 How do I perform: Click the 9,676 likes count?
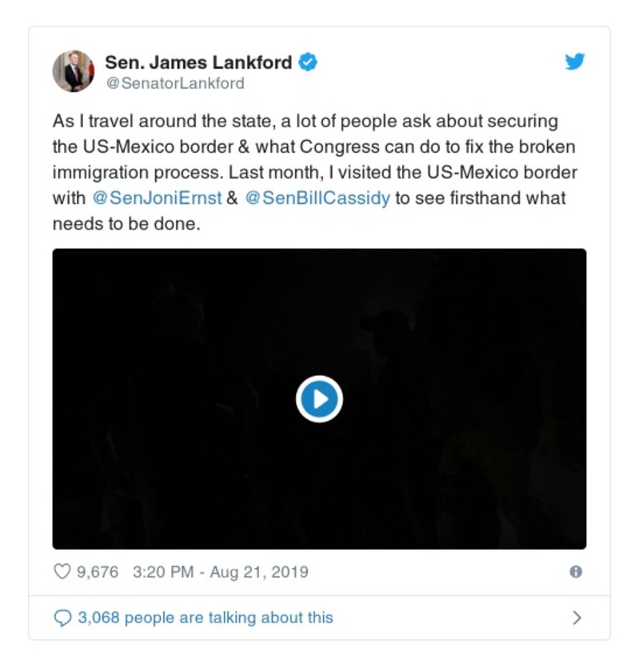[x=98, y=572]
